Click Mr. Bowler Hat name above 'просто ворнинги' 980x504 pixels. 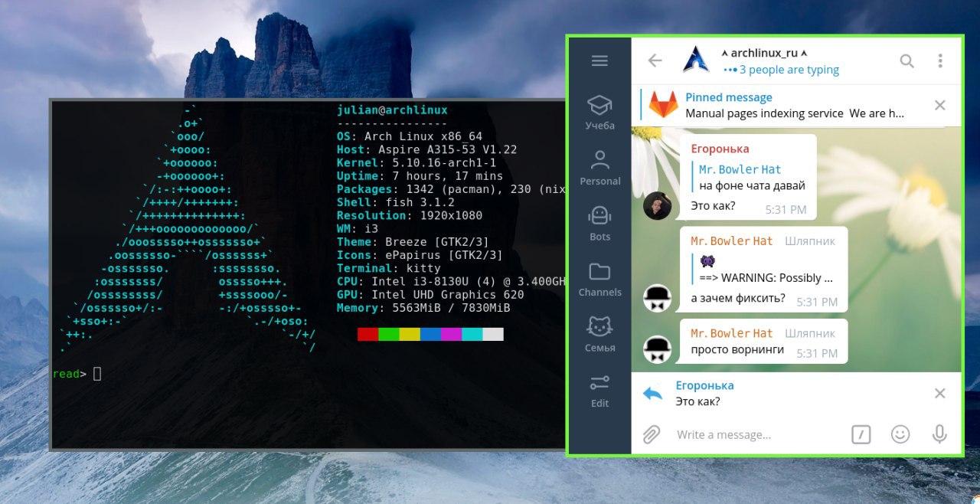tap(732, 333)
